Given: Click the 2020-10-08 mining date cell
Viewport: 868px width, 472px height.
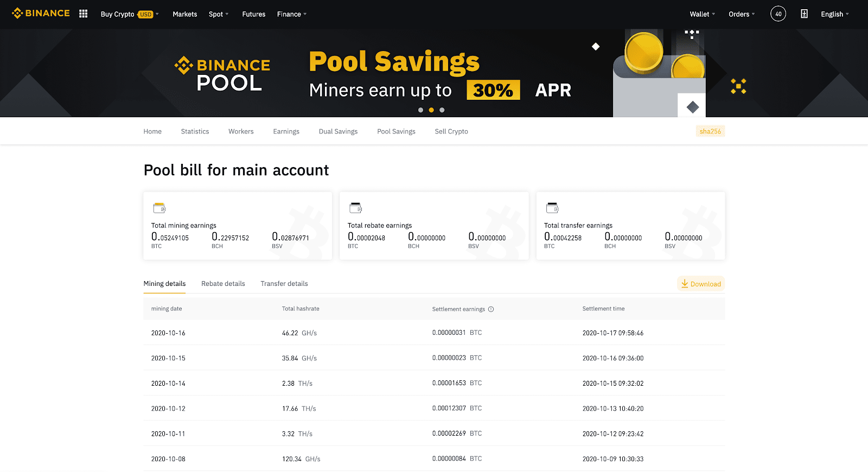Looking at the screenshot, I should pyautogui.click(x=168, y=459).
